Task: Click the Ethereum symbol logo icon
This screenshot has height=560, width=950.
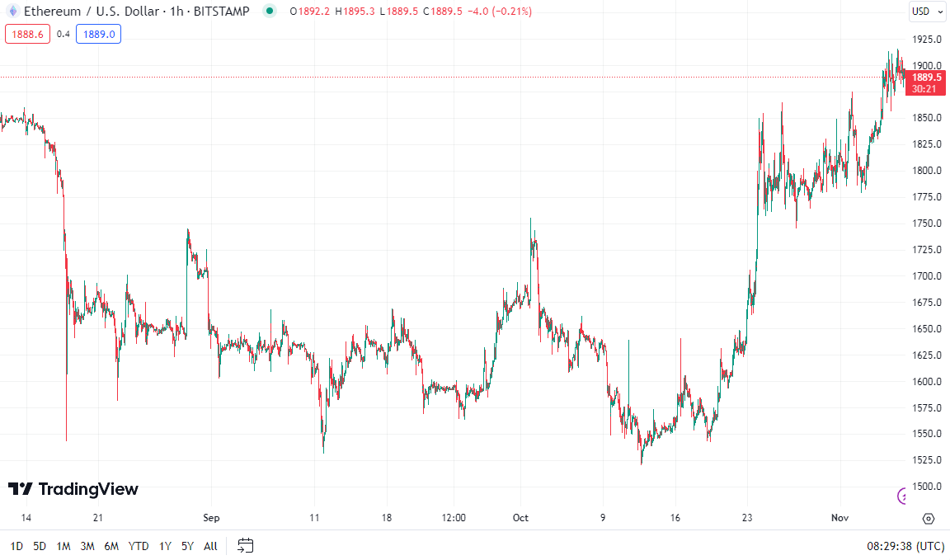Action: tap(12, 12)
